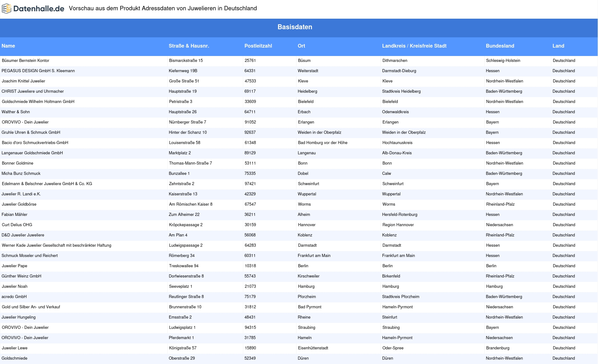
Task: Click Günther Weinz GmbH
Action: coord(21,276)
